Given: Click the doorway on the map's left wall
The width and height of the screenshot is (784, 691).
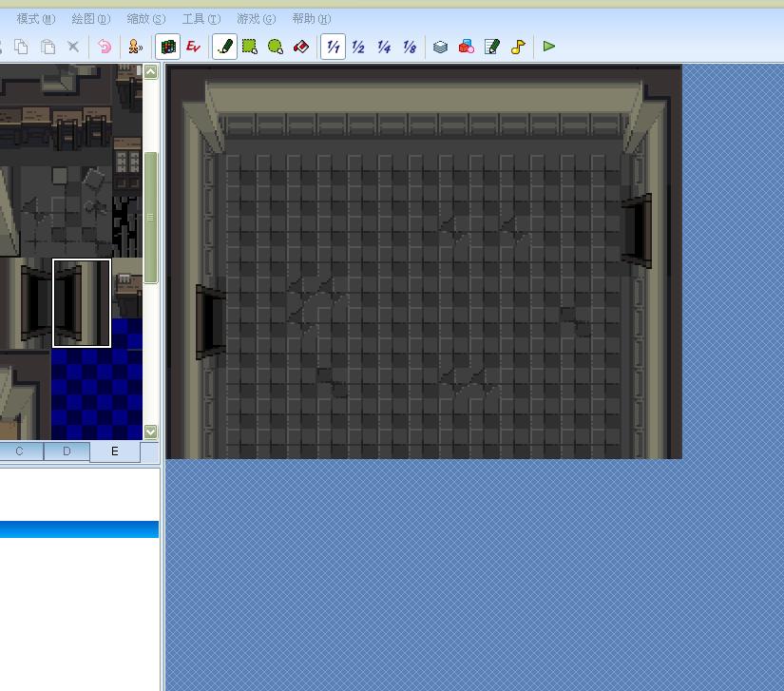Looking at the screenshot, I should click(211, 322).
